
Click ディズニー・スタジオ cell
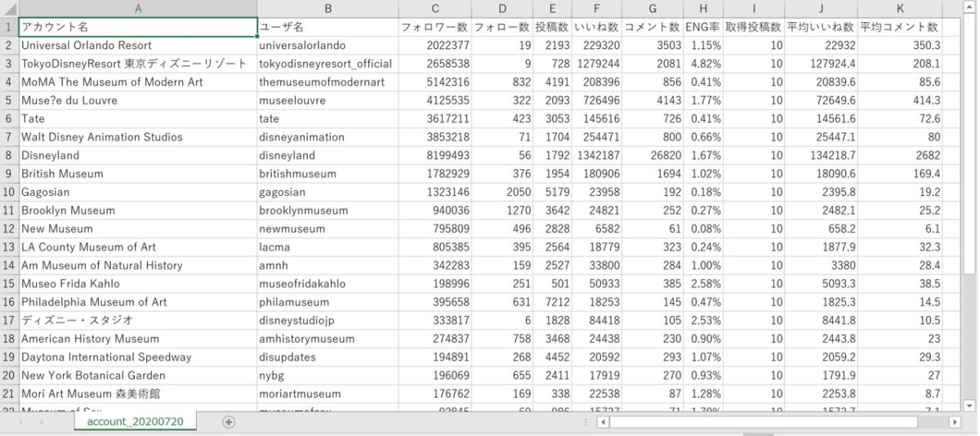(x=137, y=320)
